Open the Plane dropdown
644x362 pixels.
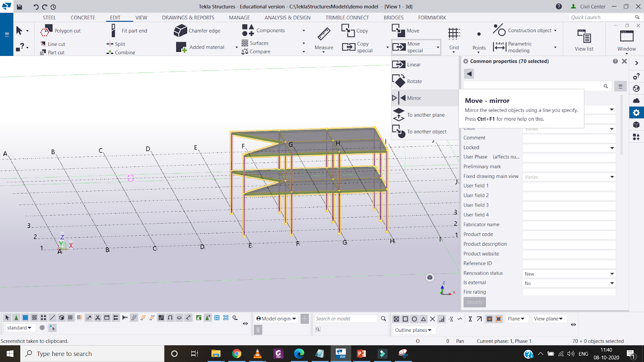[x=516, y=319]
